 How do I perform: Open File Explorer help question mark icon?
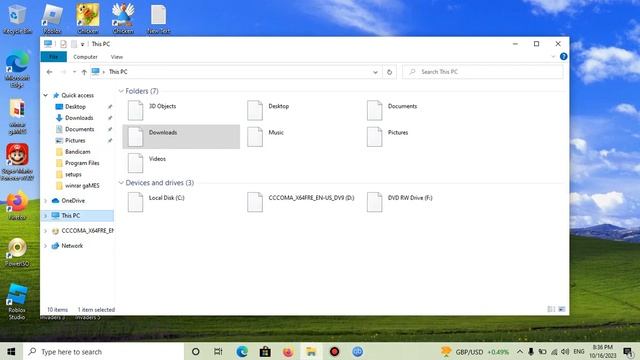click(x=564, y=57)
